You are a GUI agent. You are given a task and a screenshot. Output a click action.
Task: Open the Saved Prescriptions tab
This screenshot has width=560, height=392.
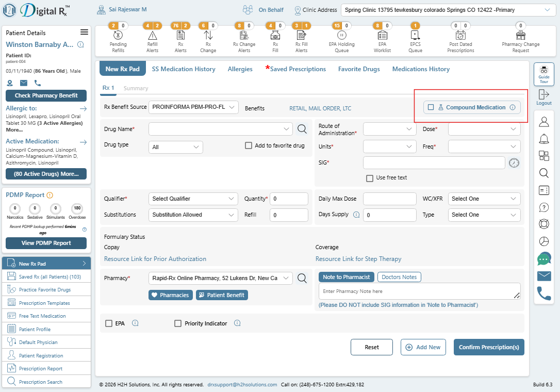click(x=298, y=69)
